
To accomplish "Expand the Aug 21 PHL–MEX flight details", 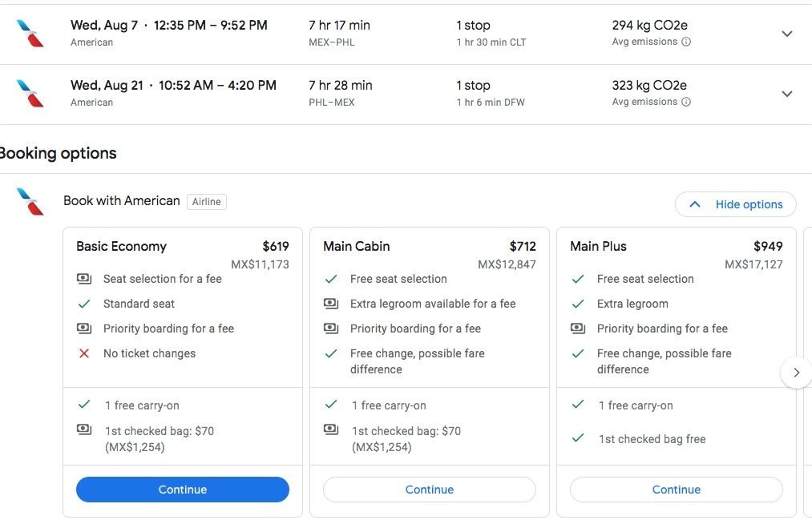I will (786, 94).
